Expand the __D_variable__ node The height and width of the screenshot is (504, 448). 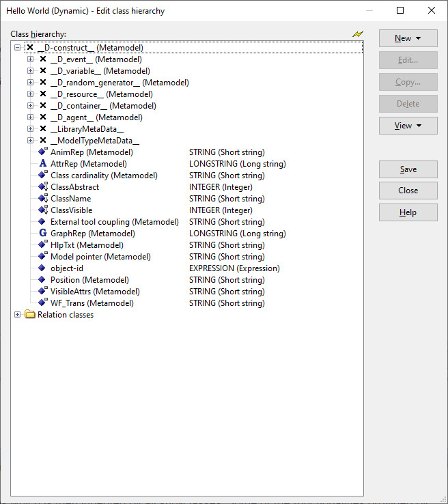pos(30,71)
